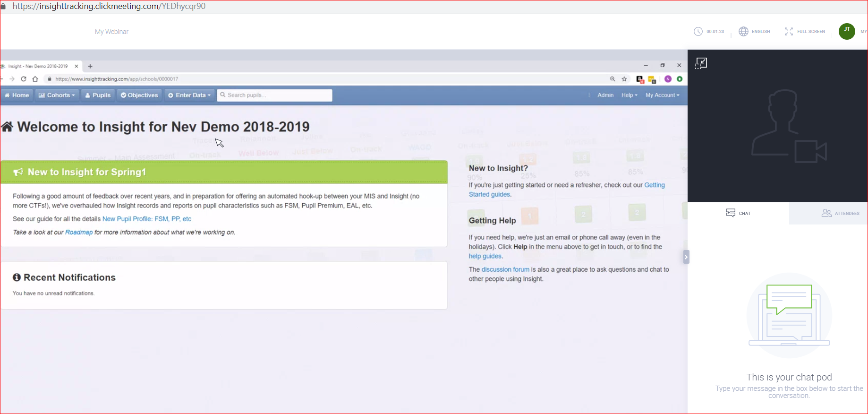The image size is (868, 414).
Task: Click the 'You have no unread notifications' text
Action: click(x=53, y=293)
